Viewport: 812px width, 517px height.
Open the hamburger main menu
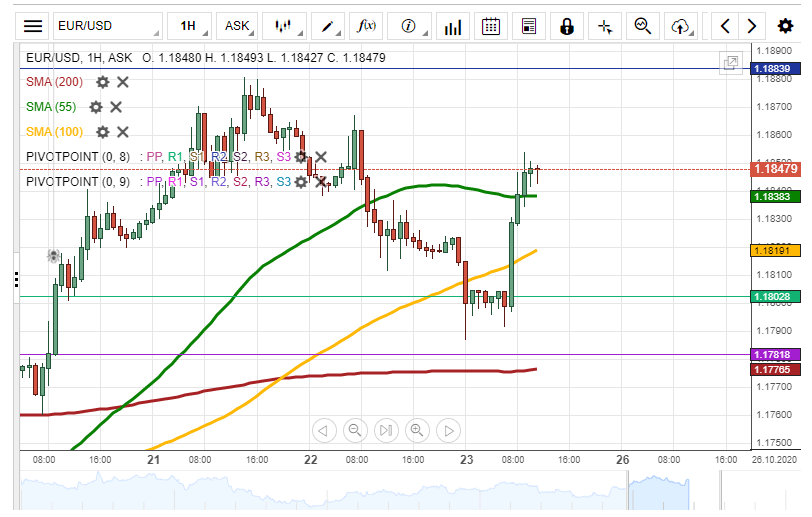click(33, 26)
